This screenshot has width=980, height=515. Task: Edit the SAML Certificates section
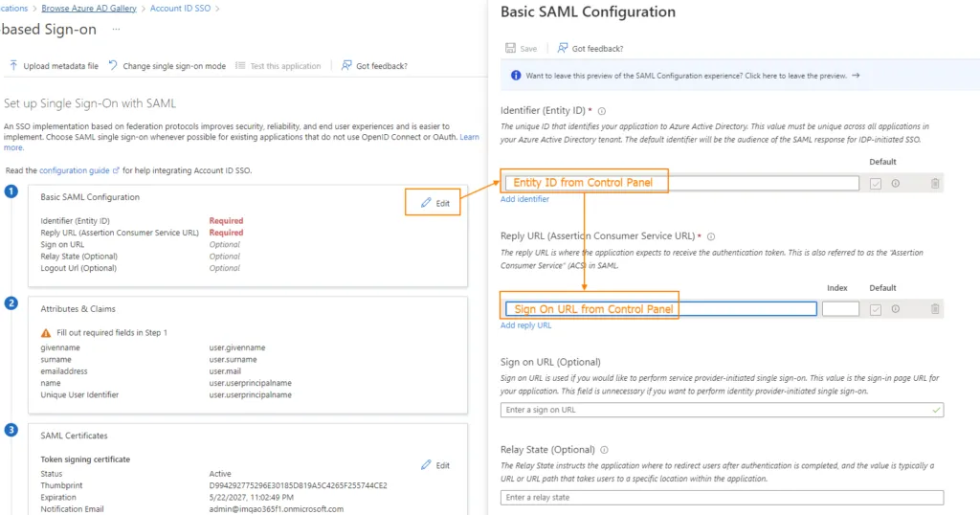[x=435, y=465]
